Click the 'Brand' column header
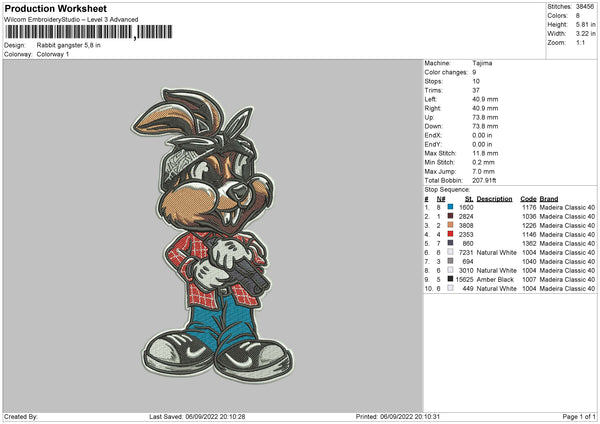600x424 pixels. coord(549,199)
